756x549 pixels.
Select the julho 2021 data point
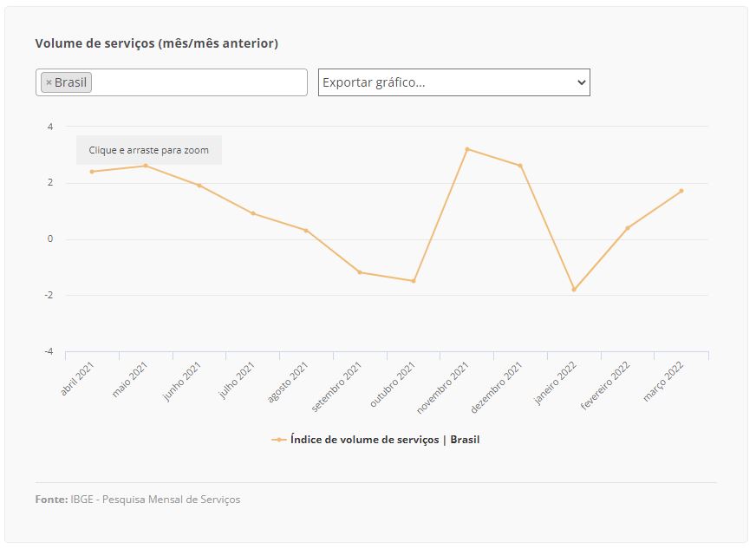pyautogui.click(x=253, y=213)
